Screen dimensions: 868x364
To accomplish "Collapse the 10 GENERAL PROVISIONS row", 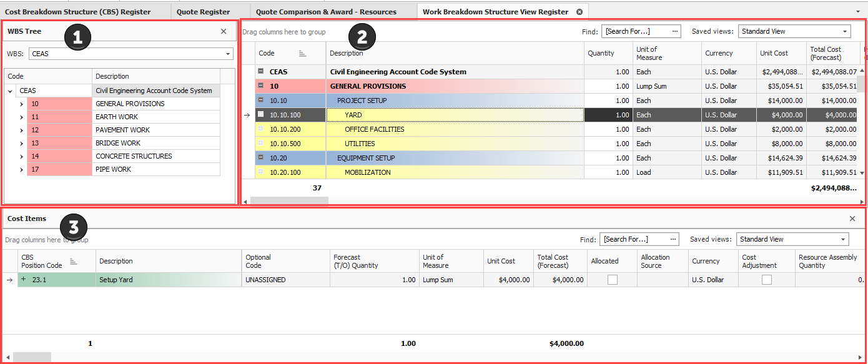I will click(261, 86).
